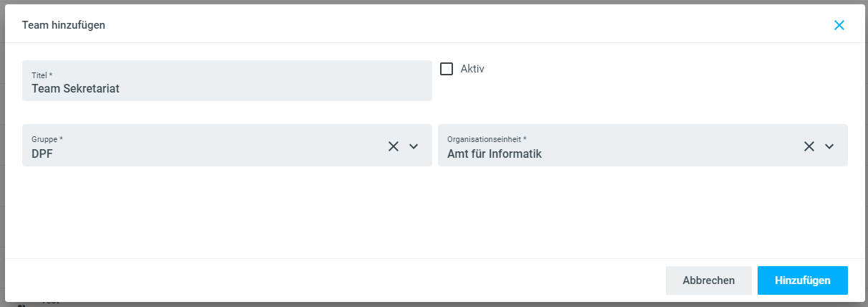Confirm with the Hinzufügen button

(x=802, y=280)
